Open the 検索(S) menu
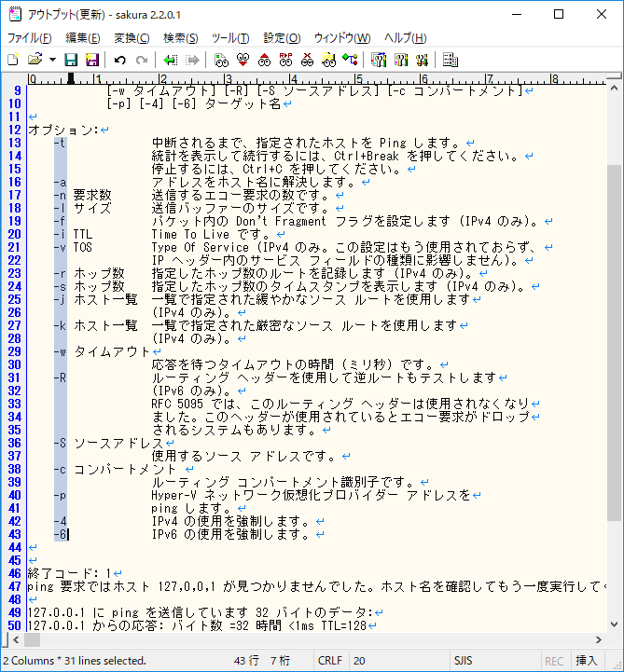This screenshot has height=672, width=624. pyautogui.click(x=181, y=38)
